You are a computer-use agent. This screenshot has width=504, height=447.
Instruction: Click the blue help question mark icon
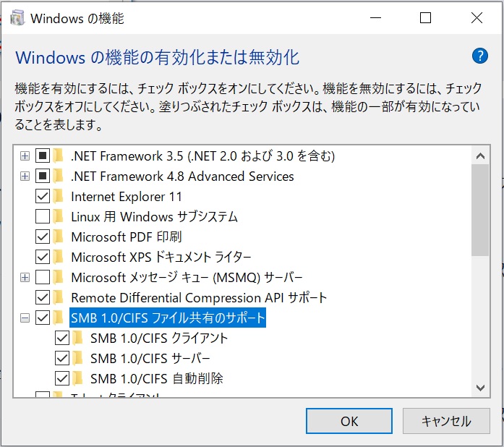tap(480, 56)
